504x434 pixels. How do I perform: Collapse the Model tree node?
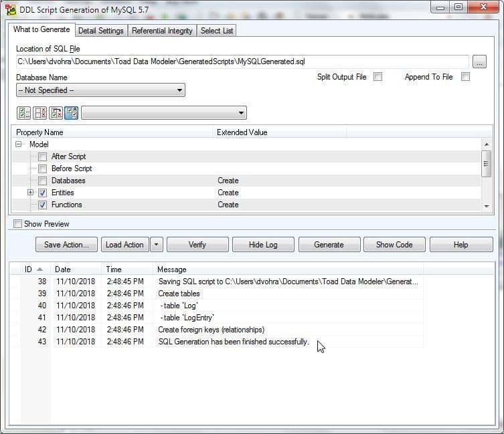pos(18,144)
